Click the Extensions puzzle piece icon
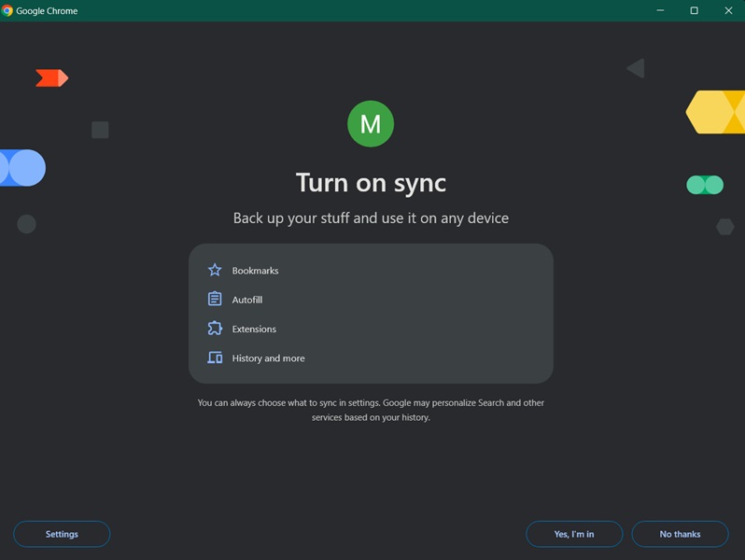Screen dimensions: 745x560 click(215, 329)
